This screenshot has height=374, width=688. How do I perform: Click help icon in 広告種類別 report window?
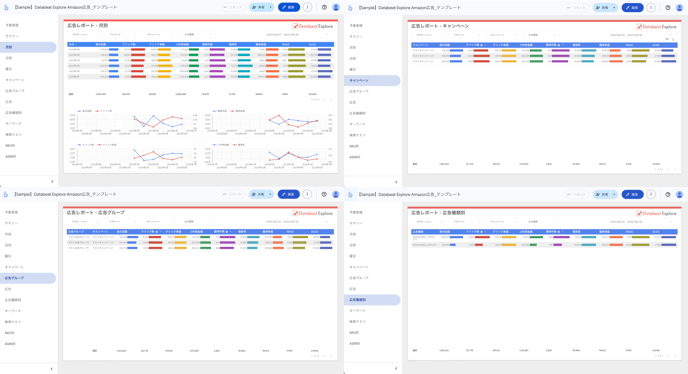pyautogui.click(x=668, y=194)
